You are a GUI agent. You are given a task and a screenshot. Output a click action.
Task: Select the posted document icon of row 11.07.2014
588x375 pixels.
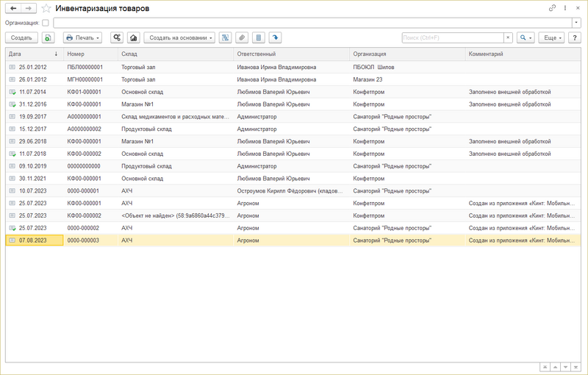coord(12,92)
